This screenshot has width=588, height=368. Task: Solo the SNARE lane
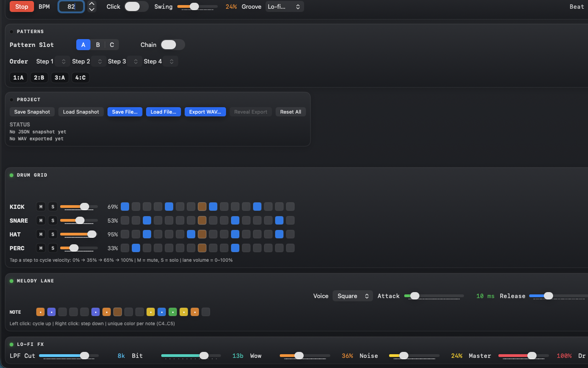pyautogui.click(x=53, y=220)
